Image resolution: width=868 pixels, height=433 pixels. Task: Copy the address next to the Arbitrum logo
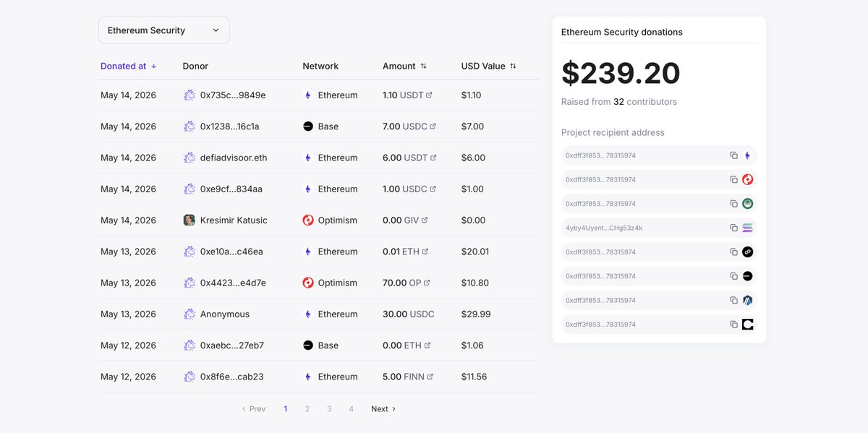click(733, 300)
